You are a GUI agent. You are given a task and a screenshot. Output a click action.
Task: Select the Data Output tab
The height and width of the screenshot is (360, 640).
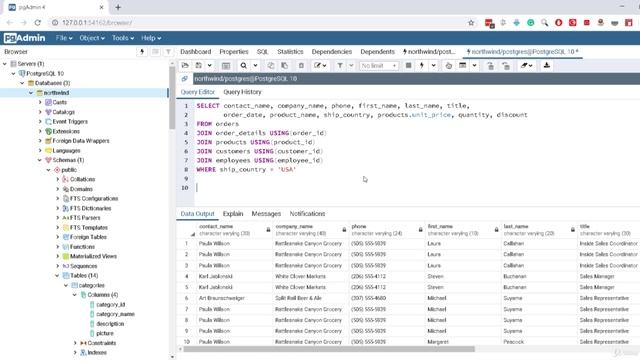197,214
